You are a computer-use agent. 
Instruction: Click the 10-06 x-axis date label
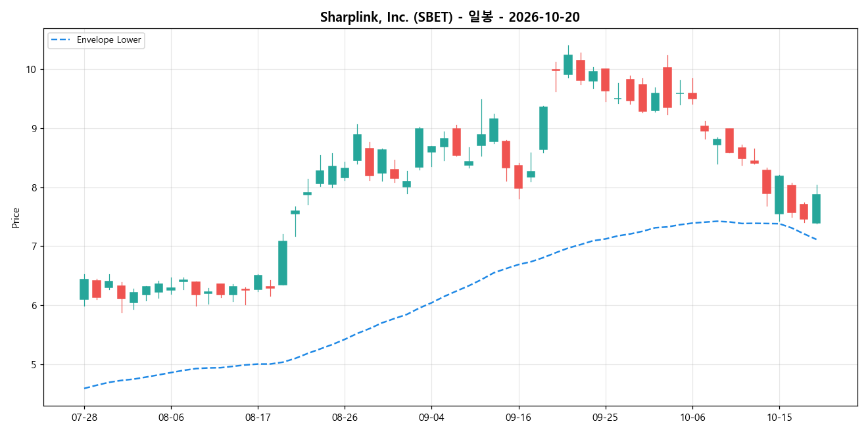point(692,418)
